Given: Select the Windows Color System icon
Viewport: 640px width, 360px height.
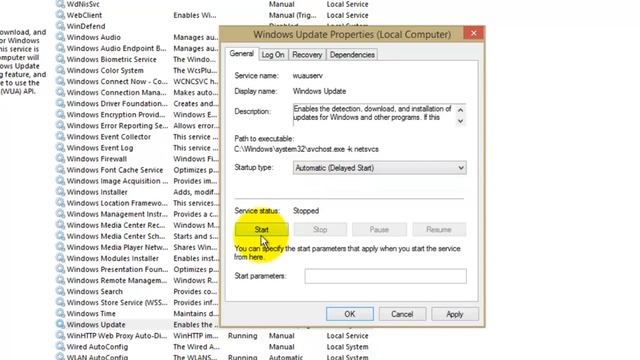Looking at the screenshot, I should pos(60,70).
